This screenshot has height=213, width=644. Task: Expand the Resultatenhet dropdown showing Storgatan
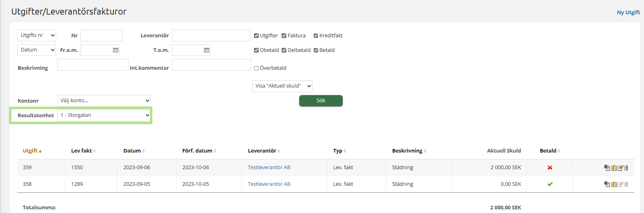(104, 115)
